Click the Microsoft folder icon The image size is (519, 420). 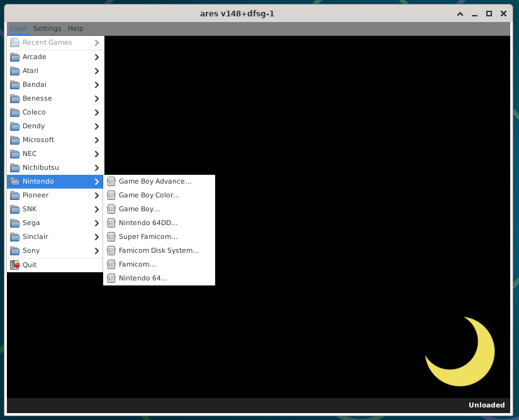[14, 140]
